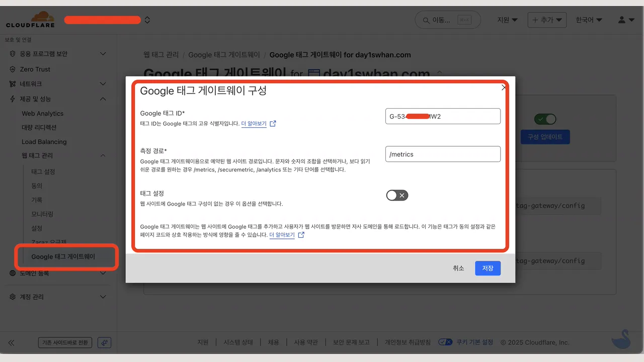Click external link icon beside tag ID help
This screenshot has width=644, height=362.
(x=273, y=124)
